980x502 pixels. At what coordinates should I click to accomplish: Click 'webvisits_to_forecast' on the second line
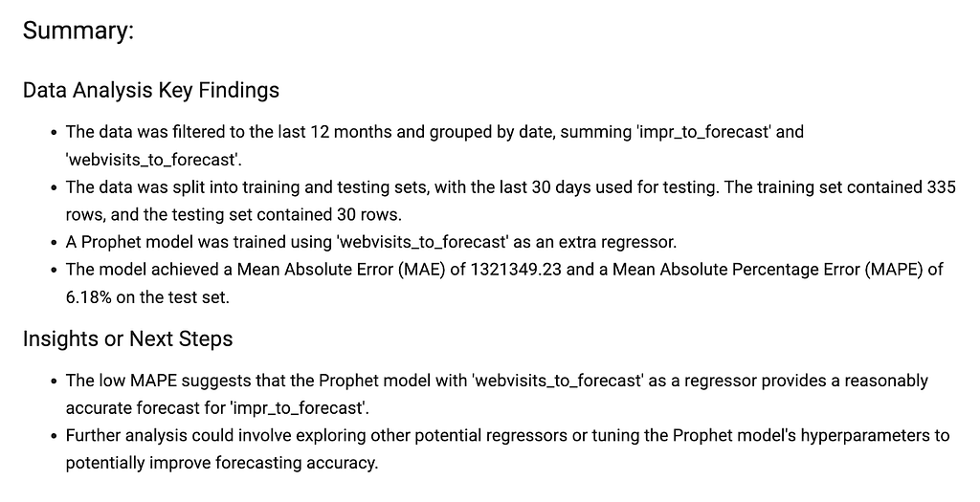point(152,160)
